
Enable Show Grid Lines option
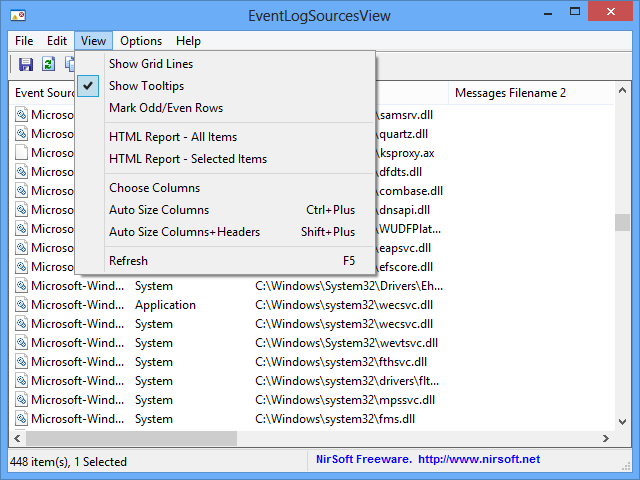(225, 64)
